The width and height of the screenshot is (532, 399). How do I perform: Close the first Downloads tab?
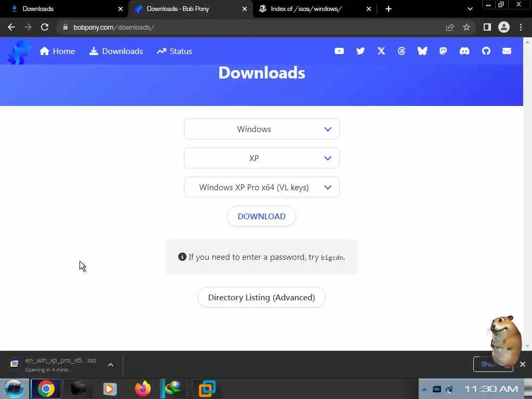(x=121, y=9)
